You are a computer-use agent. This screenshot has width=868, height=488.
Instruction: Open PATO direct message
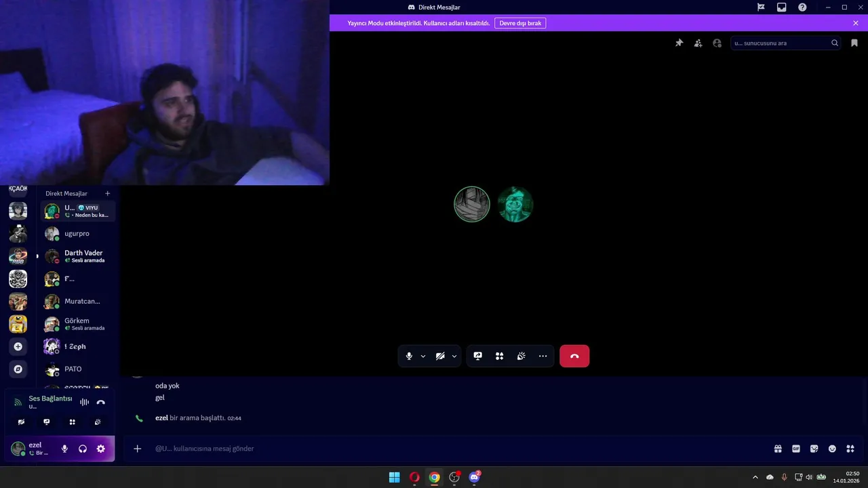pyautogui.click(x=78, y=369)
